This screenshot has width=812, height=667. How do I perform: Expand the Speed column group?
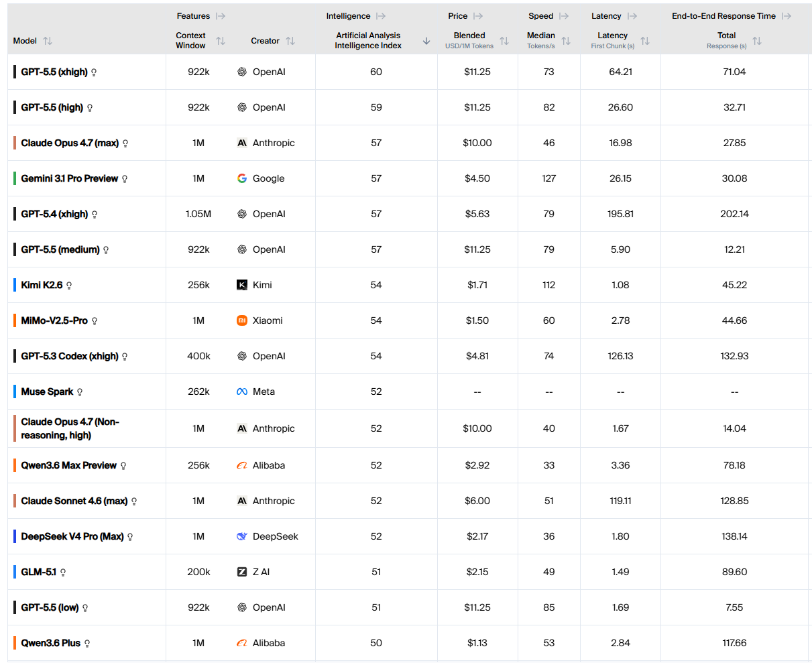564,16
